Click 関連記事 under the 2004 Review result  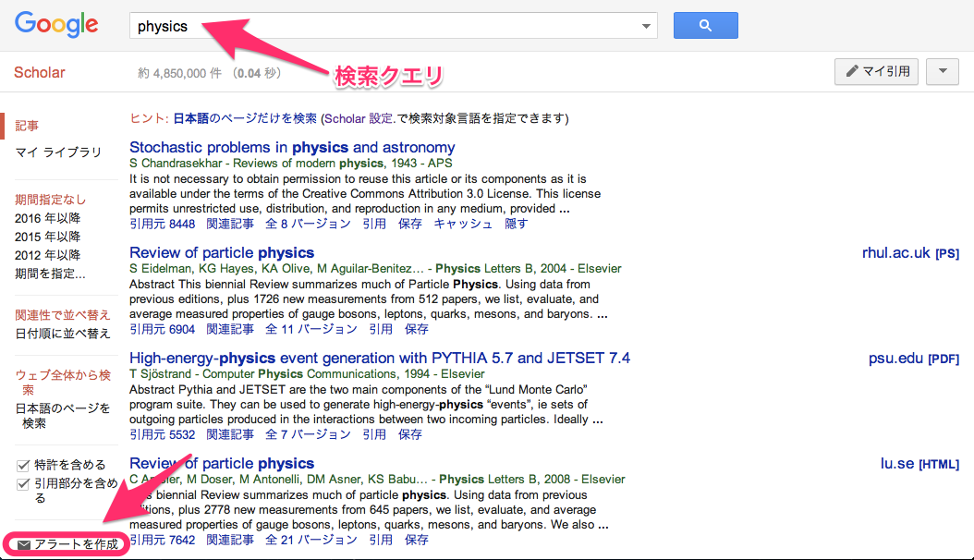tap(230, 330)
